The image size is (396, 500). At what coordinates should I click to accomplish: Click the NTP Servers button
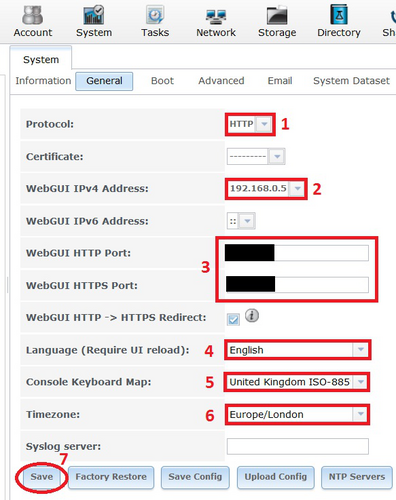click(357, 477)
